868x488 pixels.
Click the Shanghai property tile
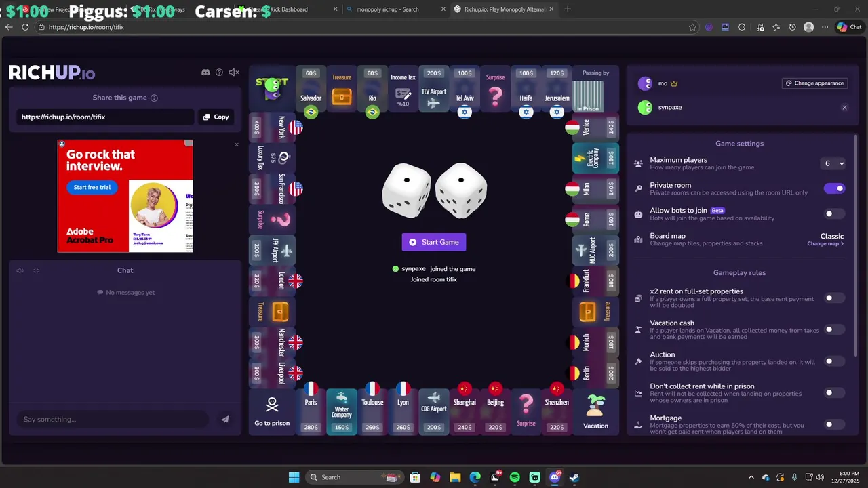point(465,411)
